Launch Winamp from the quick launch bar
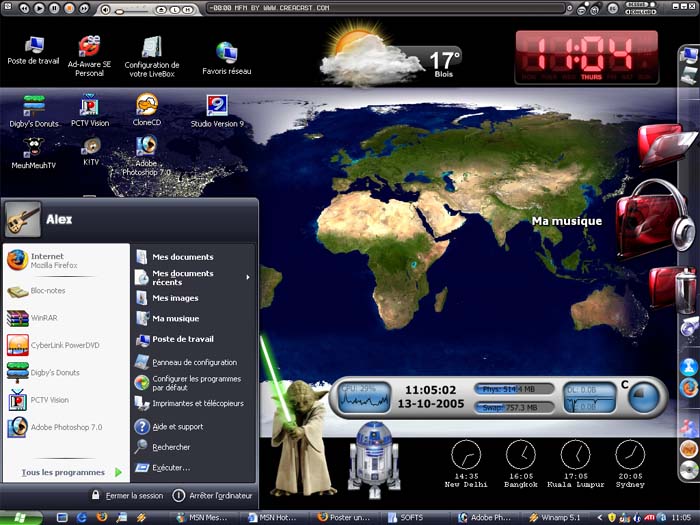This screenshot has width=700, height=525. (142, 517)
